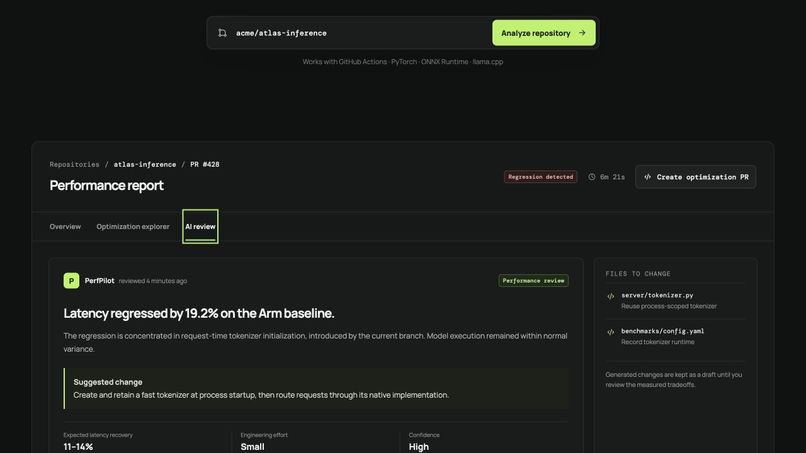806x453 pixels.
Task: Click the clock icon beside 6m 21s
Action: click(x=592, y=177)
